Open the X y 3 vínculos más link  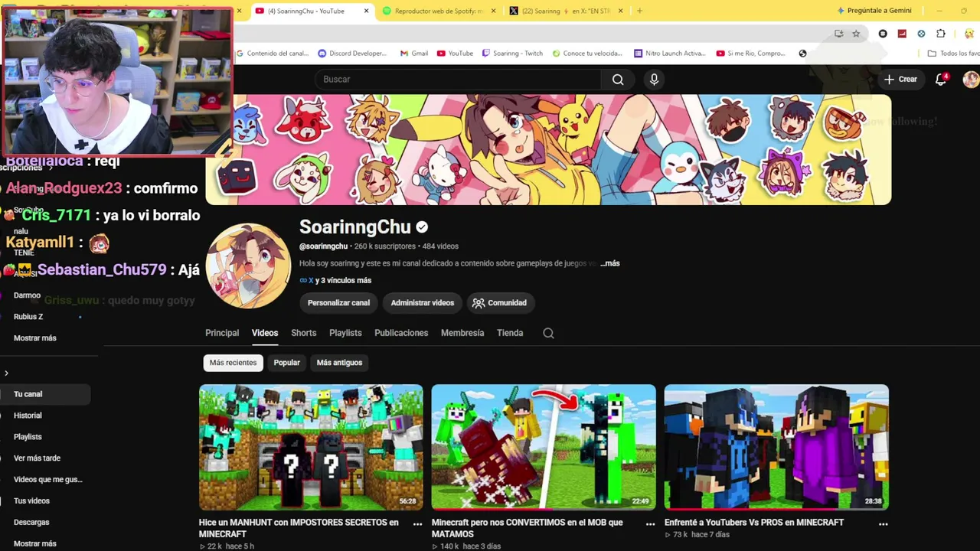pyautogui.click(x=335, y=281)
